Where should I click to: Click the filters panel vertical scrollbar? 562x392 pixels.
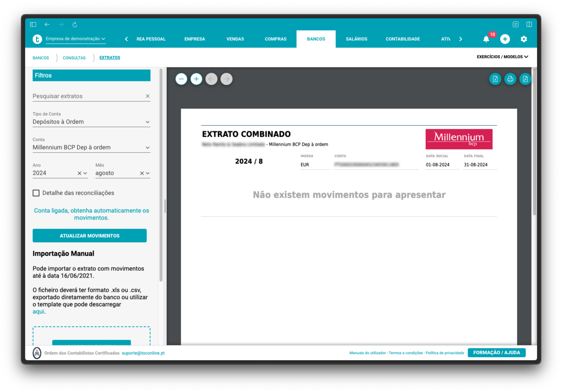[x=161, y=175]
